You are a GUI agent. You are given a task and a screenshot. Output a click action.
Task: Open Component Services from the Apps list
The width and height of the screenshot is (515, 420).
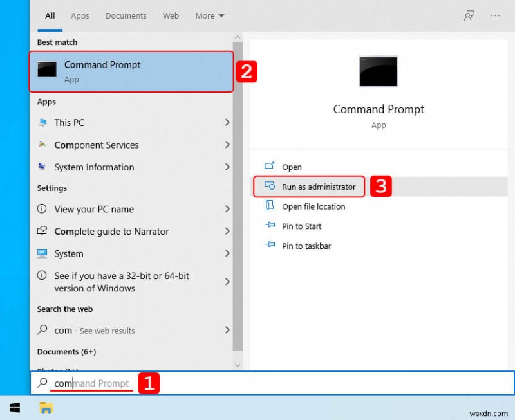pyautogui.click(x=95, y=145)
